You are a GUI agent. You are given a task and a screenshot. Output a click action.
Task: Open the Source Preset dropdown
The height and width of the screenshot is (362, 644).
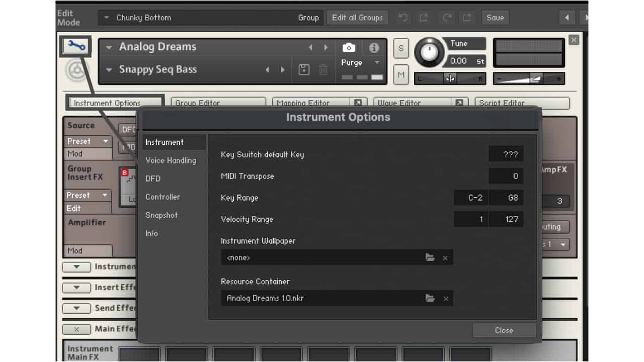tap(88, 141)
